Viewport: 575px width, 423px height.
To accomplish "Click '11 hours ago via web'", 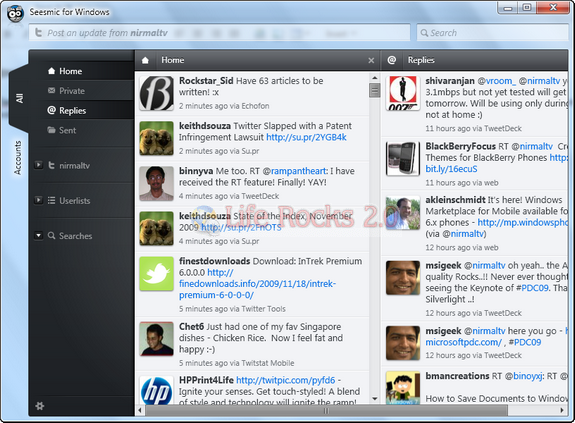I will coord(462,183).
